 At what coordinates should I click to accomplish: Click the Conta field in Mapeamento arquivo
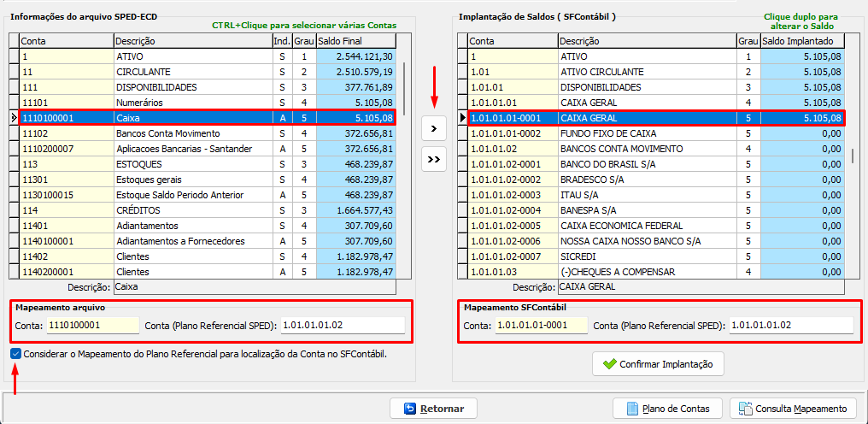pos(92,325)
